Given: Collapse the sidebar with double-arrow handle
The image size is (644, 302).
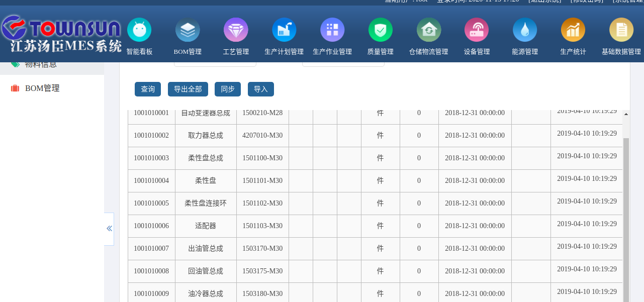Looking at the screenshot, I should (109, 229).
